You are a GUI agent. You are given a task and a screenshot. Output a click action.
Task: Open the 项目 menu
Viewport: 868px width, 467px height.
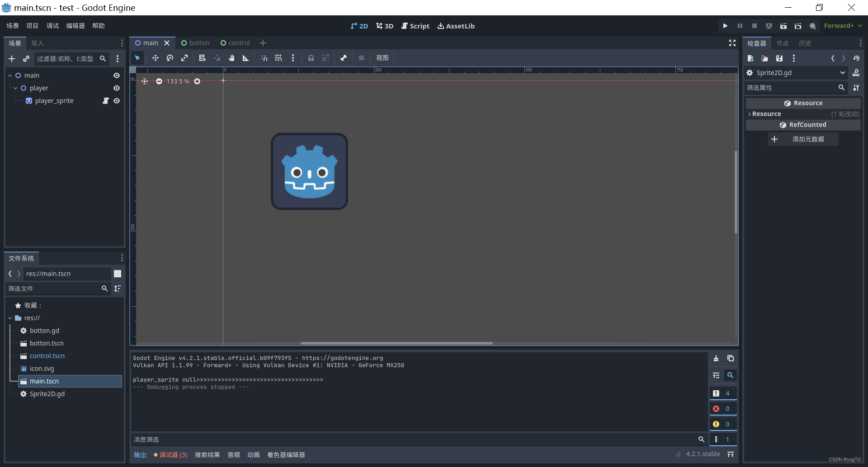pyautogui.click(x=32, y=26)
